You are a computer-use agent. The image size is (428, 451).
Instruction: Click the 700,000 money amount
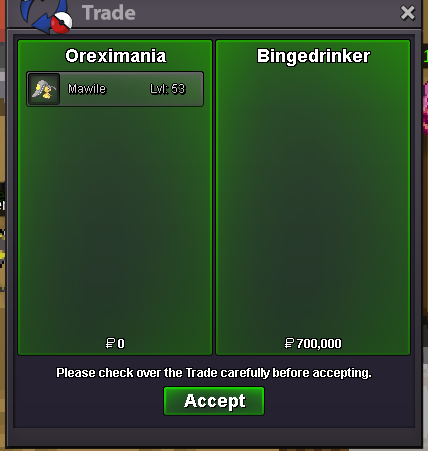[x=319, y=343]
